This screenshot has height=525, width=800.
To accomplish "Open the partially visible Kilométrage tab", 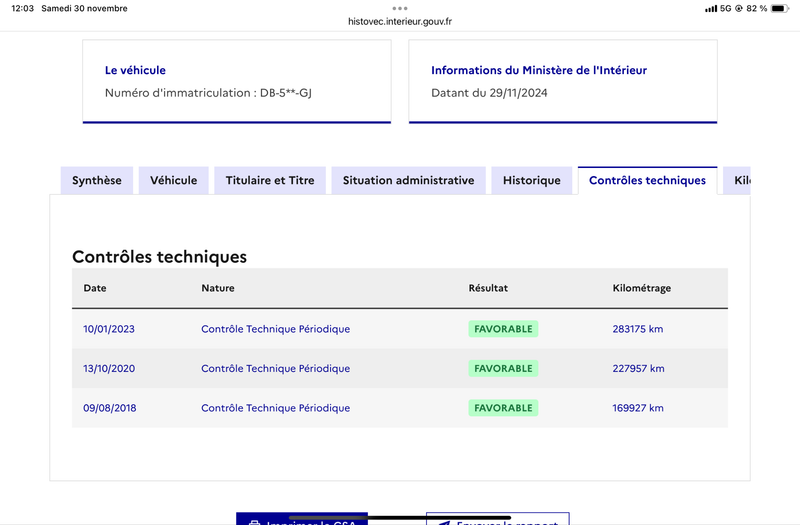I will (737, 180).
